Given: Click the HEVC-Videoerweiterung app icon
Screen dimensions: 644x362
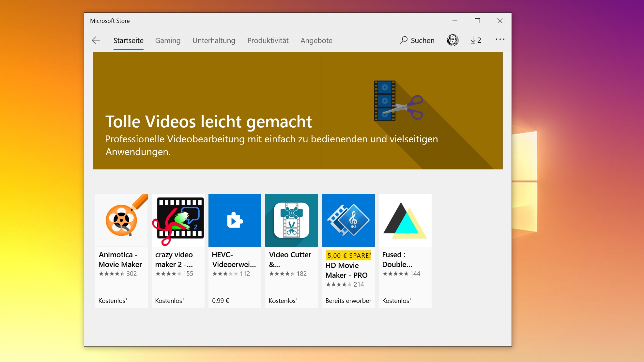Looking at the screenshot, I should pos(235,220).
